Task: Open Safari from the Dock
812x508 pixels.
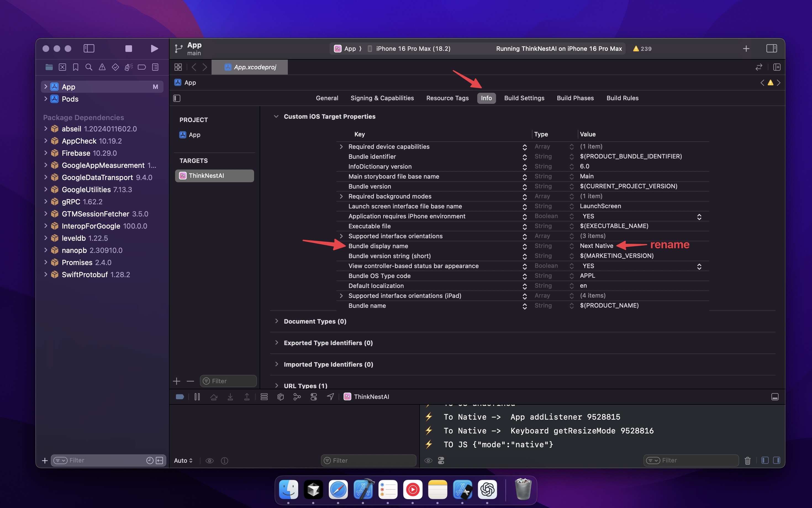Action: [338, 490]
